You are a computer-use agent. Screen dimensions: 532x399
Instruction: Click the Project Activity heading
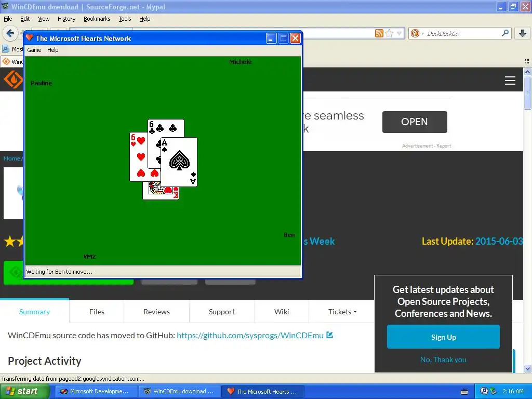pyautogui.click(x=45, y=361)
